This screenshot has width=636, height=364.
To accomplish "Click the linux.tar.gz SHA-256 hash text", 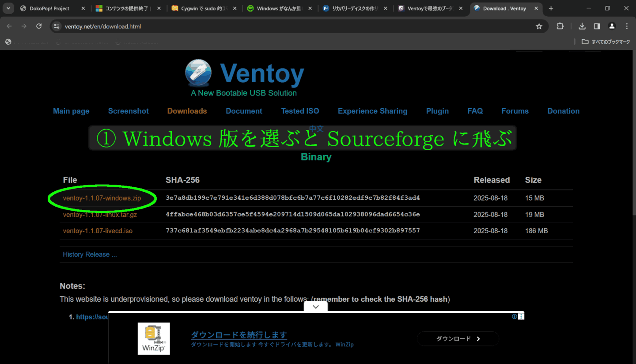I will point(293,214).
